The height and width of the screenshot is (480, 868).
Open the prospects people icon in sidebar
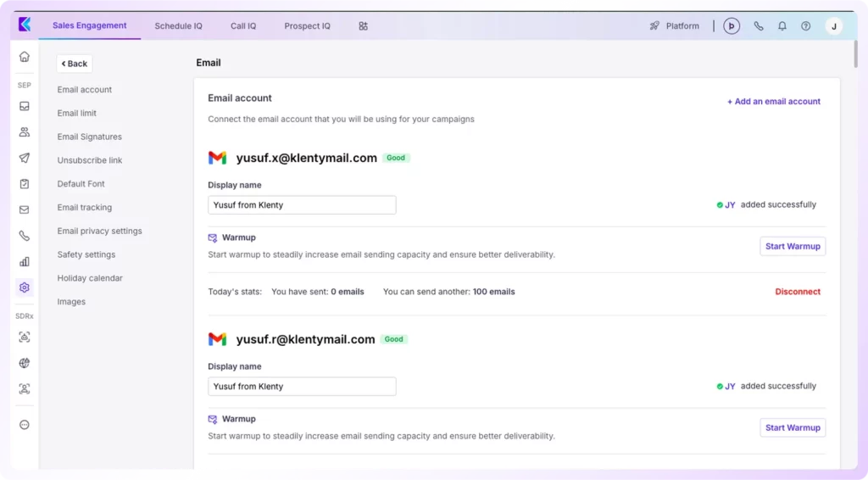(25, 131)
